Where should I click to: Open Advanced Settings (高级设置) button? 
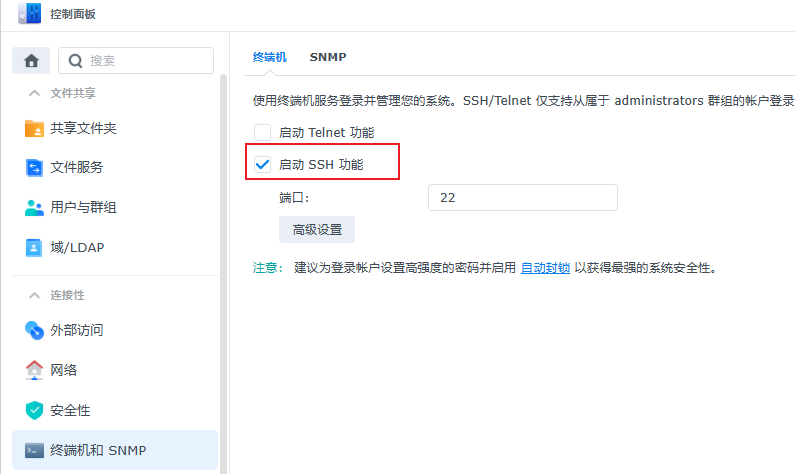click(x=317, y=229)
